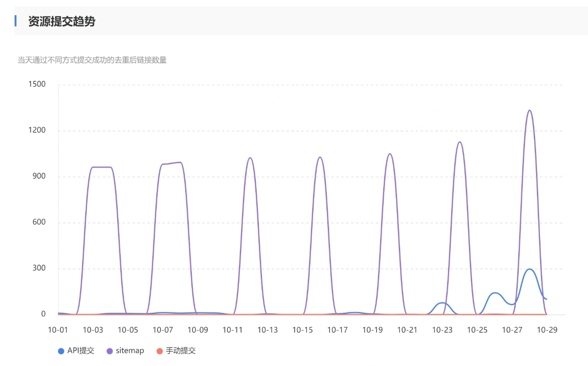Click the 10-29 x-axis date label
Screen dimensions: 588x366
547,330
